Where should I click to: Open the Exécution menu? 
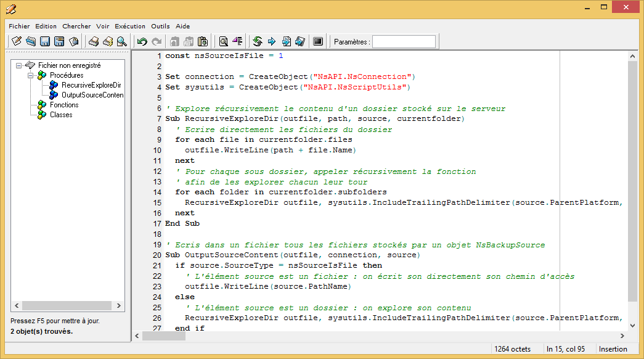click(130, 27)
